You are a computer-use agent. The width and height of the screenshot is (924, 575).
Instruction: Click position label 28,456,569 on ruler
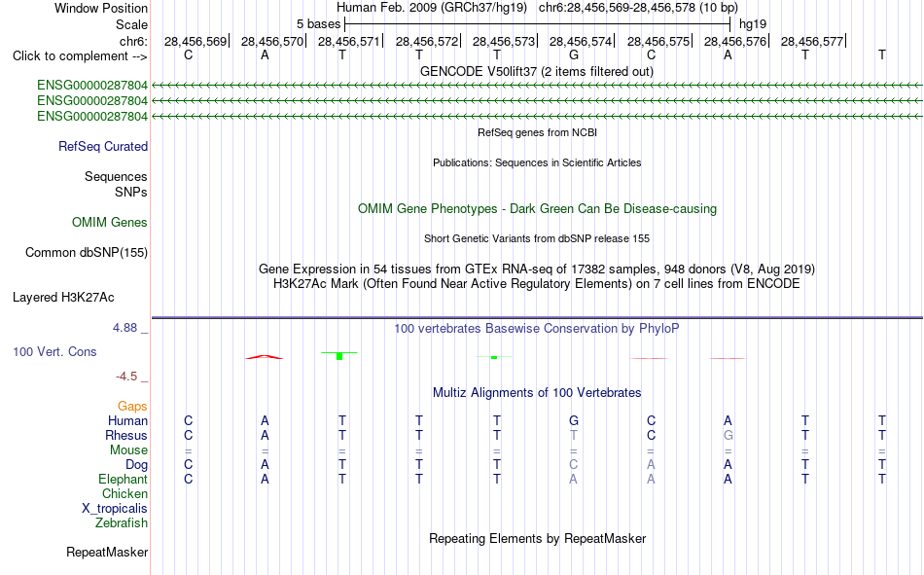pos(195,41)
